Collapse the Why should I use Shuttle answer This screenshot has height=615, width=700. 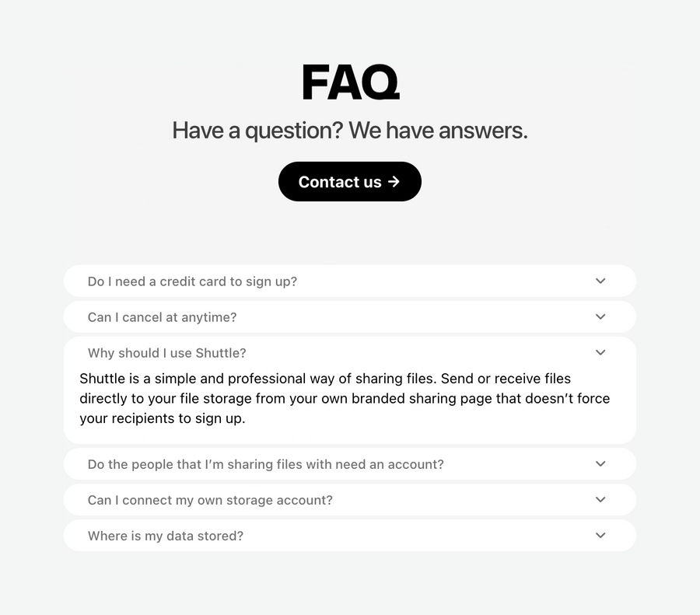click(166, 352)
